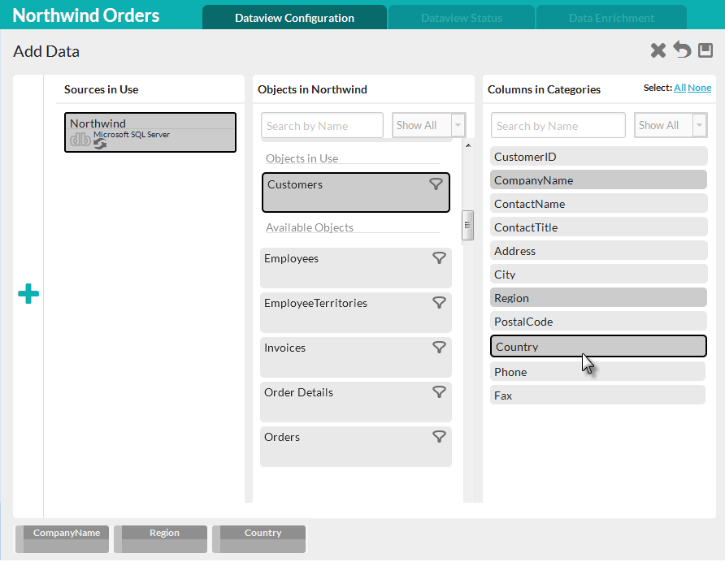Image resolution: width=725 pixels, height=588 pixels.
Task: Focus the objects Search by Name field
Action: pos(323,125)
